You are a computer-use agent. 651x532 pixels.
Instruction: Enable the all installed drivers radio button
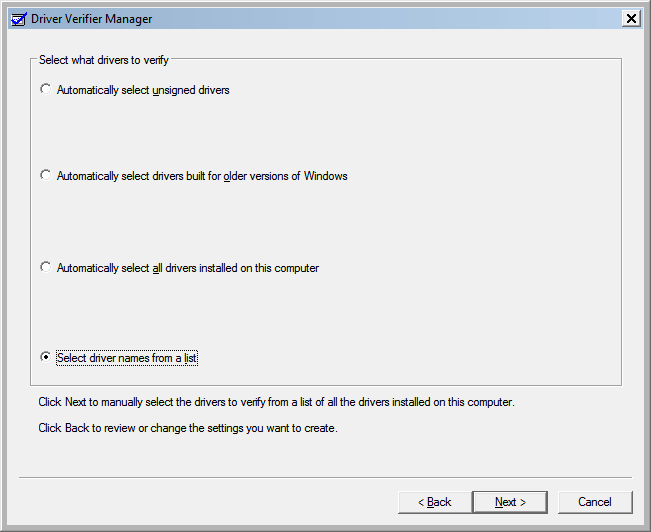click(x=46, y=267)
